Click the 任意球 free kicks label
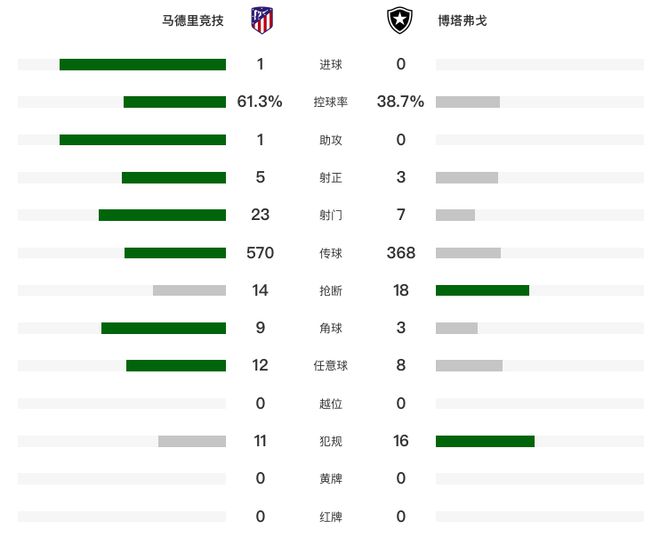This screenshot has height=538, width=660. (330, 366)
